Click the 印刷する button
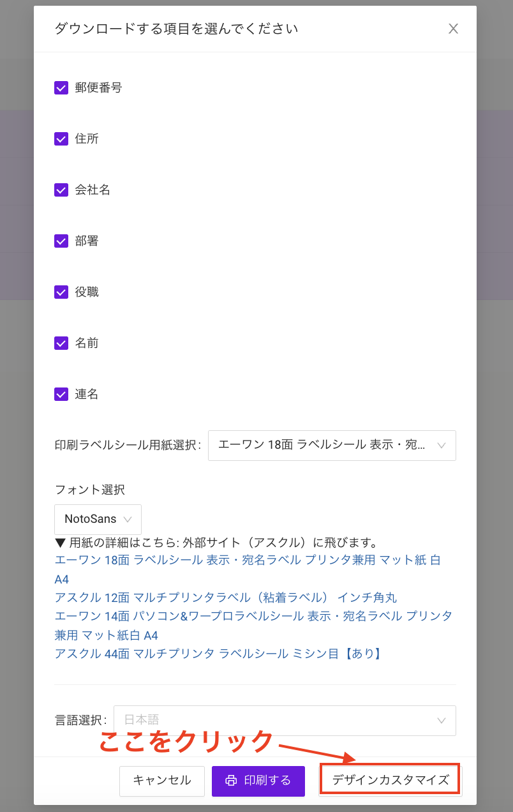This screenshot has width=513, height=812. (258, 781)
